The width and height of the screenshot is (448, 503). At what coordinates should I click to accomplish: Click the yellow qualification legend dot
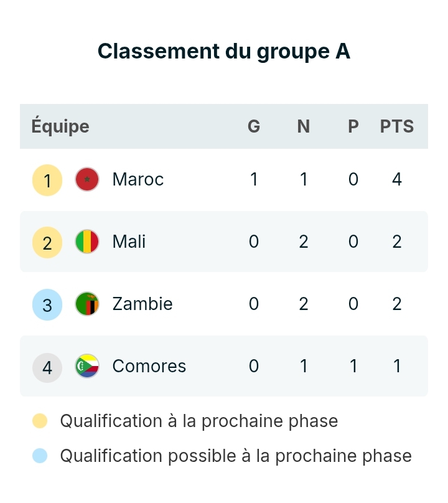40,421
